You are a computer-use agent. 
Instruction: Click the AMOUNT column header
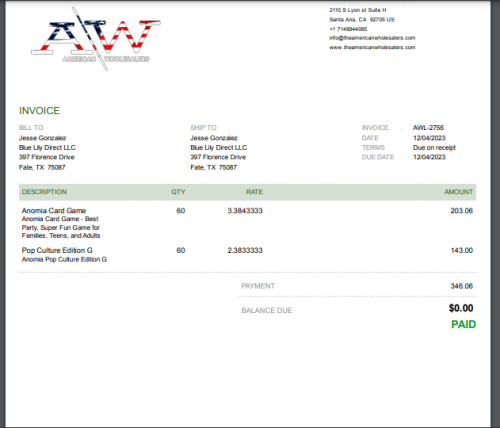458,192
